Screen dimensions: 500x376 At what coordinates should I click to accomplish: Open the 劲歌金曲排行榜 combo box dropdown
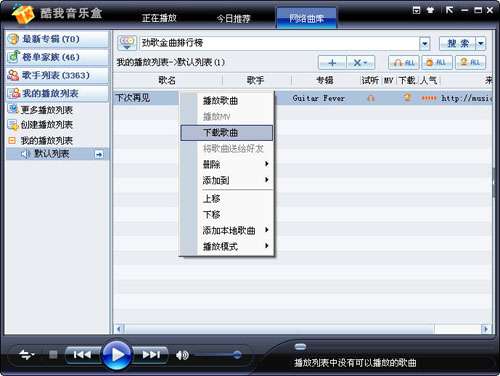424,43
